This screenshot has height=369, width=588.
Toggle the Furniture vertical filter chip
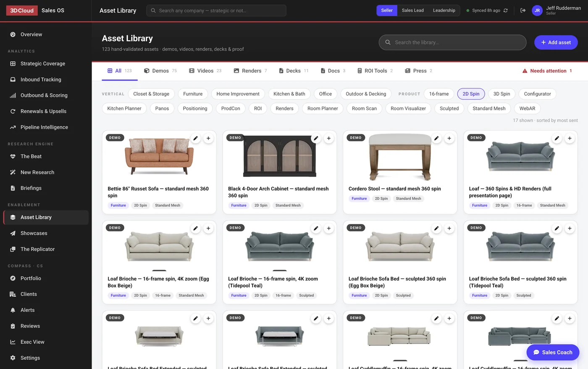(193, 94)
